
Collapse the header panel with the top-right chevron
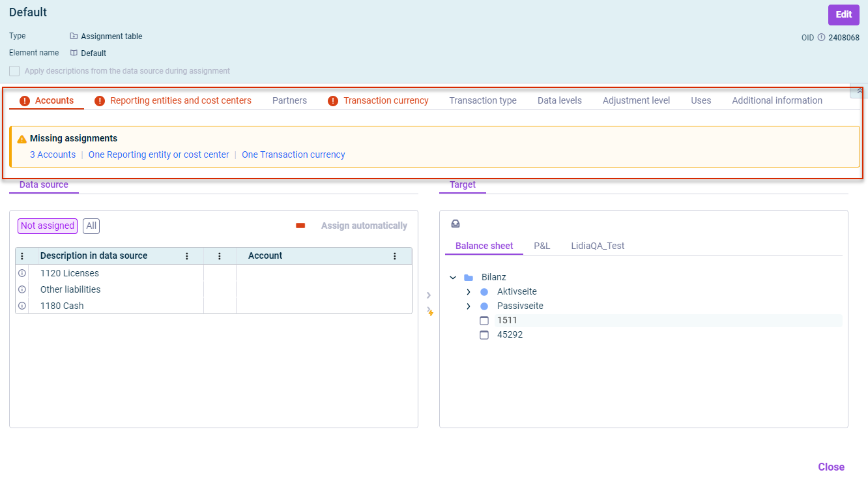tap(859, 91)
